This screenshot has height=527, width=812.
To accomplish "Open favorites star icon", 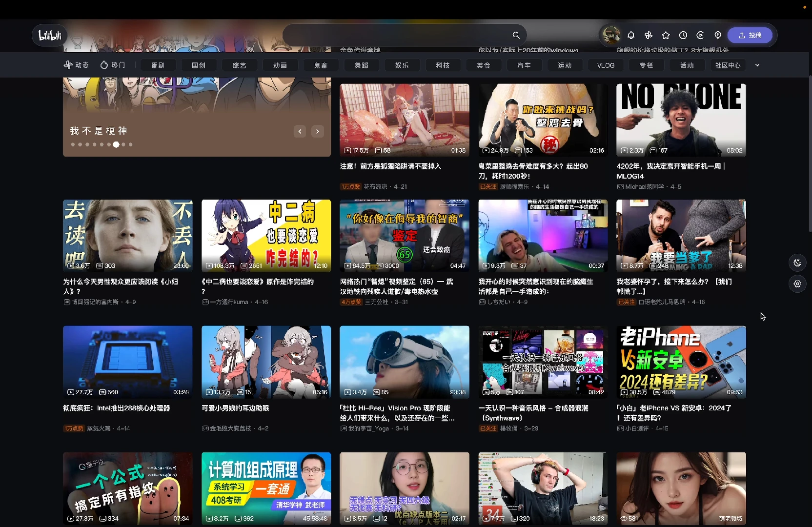I will [666, 35].
